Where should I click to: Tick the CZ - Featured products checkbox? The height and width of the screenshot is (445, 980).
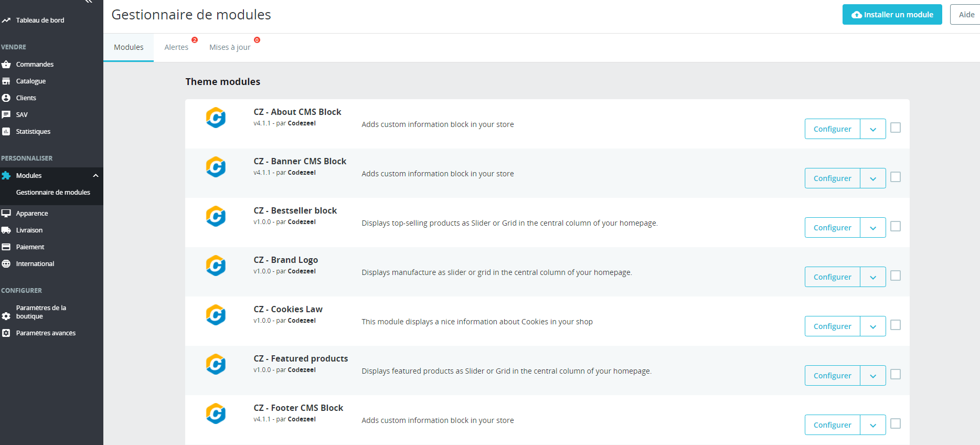[x=896, y=374]
